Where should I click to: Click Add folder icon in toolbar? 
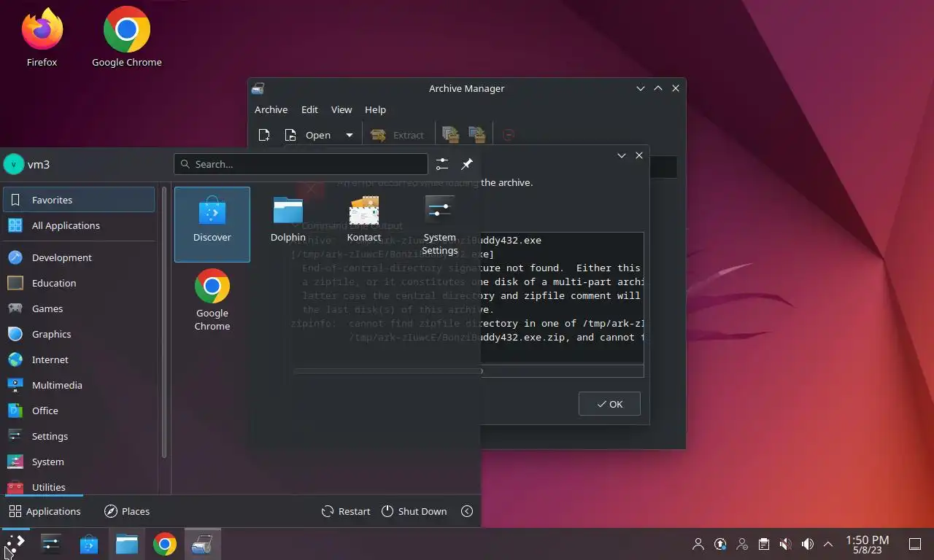477,135
